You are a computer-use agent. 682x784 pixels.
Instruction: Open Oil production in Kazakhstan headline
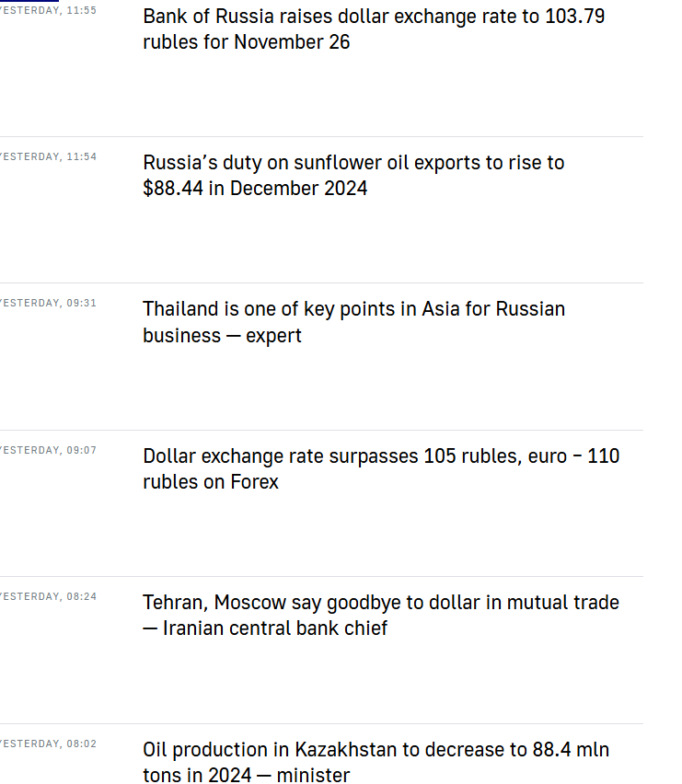pyautogui.click(x=376, y=750)
